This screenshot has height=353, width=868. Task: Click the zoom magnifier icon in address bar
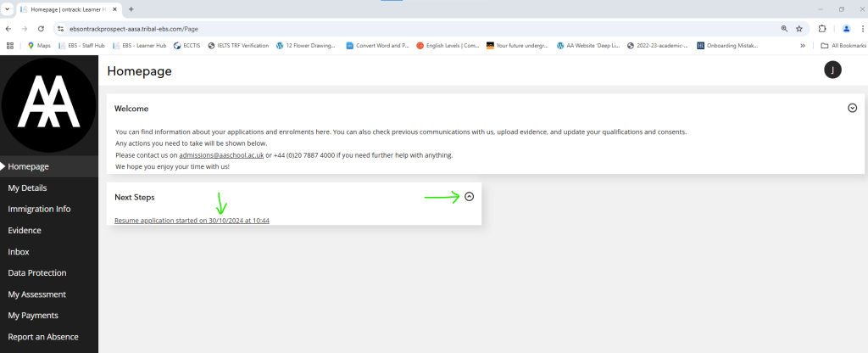pos(784,29)
